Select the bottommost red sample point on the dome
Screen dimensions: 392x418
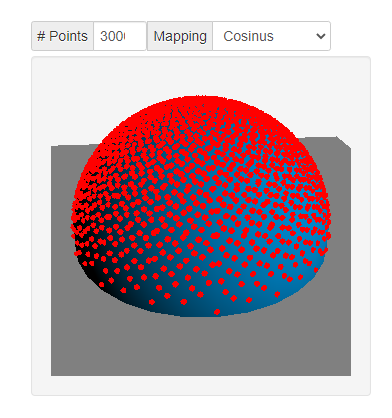pos(217,312)
